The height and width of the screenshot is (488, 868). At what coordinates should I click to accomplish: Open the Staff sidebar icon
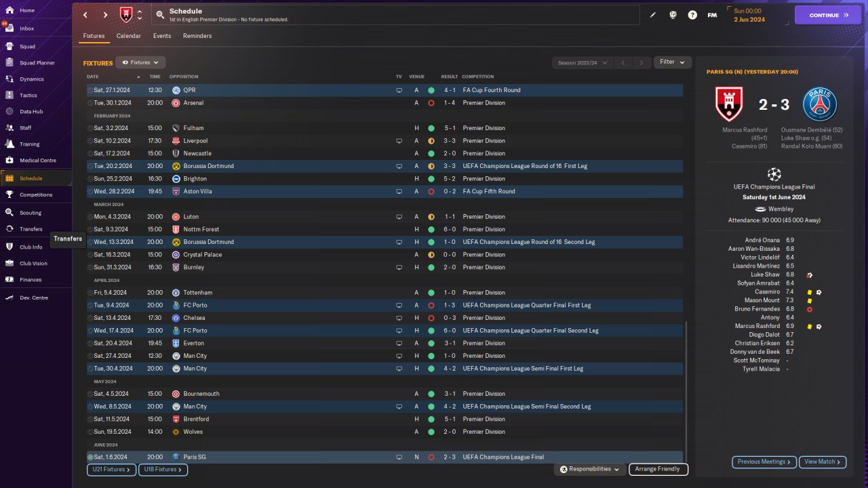tap(9, 127)
